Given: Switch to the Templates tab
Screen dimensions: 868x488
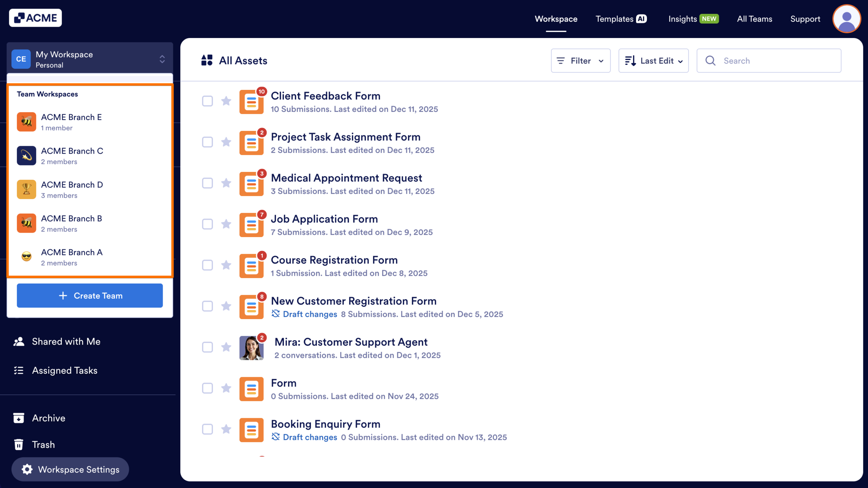Looking at the screenshot, I should coord(621,19).
